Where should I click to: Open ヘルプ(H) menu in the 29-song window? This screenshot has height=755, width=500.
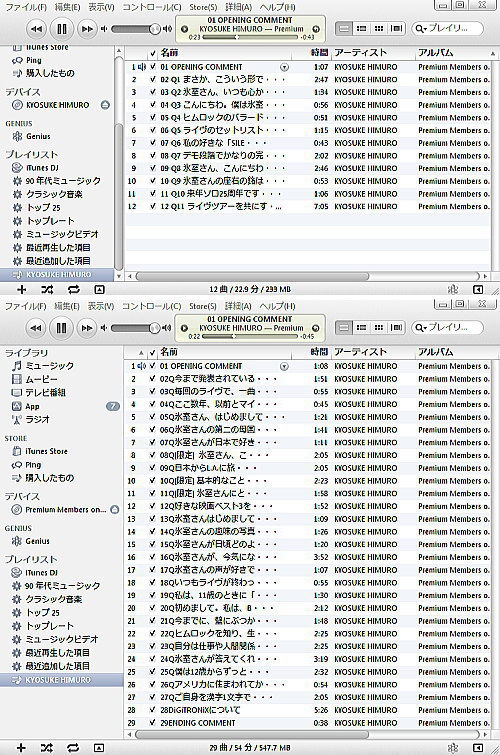click(277, 306)
